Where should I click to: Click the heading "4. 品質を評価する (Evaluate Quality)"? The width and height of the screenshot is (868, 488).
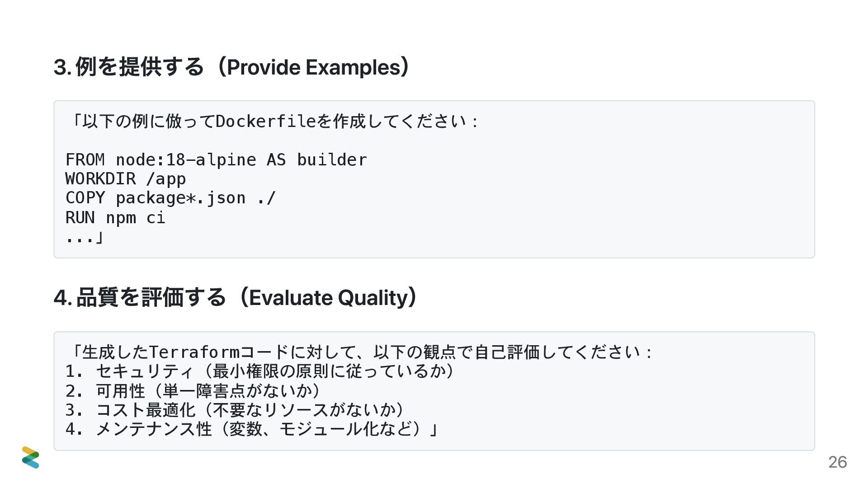click(235, 298)
